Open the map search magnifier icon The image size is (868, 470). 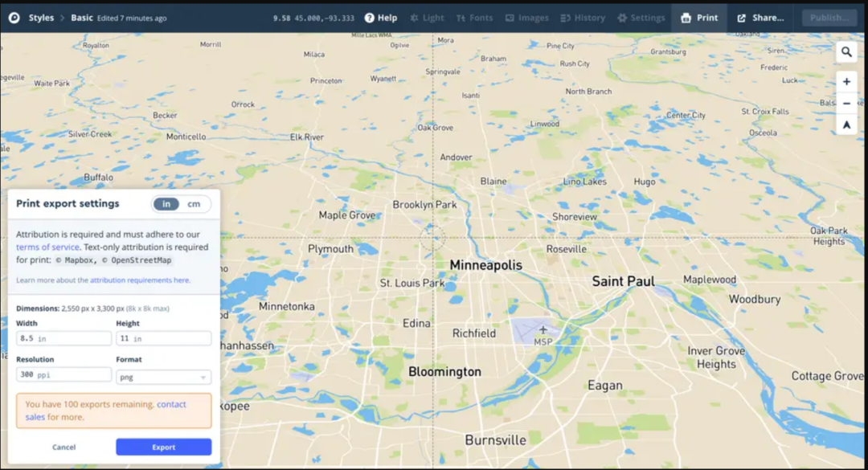pos(846,52)
